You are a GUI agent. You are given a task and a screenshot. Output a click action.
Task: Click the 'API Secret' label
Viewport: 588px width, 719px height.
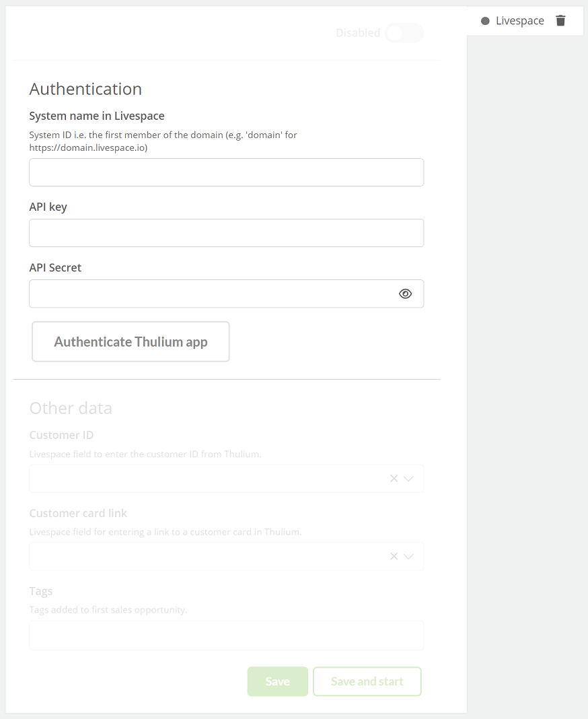(55, 268)
